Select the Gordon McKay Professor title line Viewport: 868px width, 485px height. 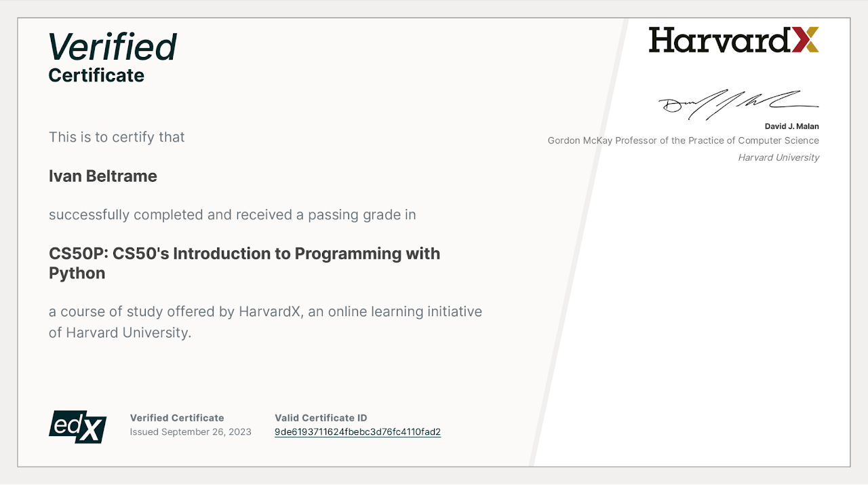684,140
